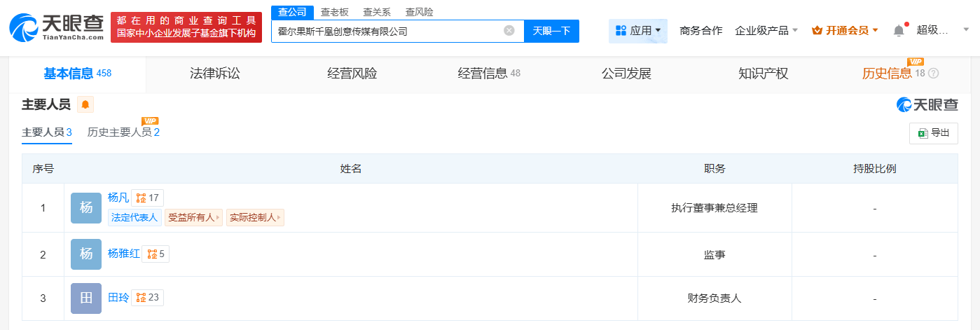Image resolution: width=980 pixels, height=330 pixels.
Task: Open 杨凡's relation graph icon 17
Action: (x=148, y=198)
